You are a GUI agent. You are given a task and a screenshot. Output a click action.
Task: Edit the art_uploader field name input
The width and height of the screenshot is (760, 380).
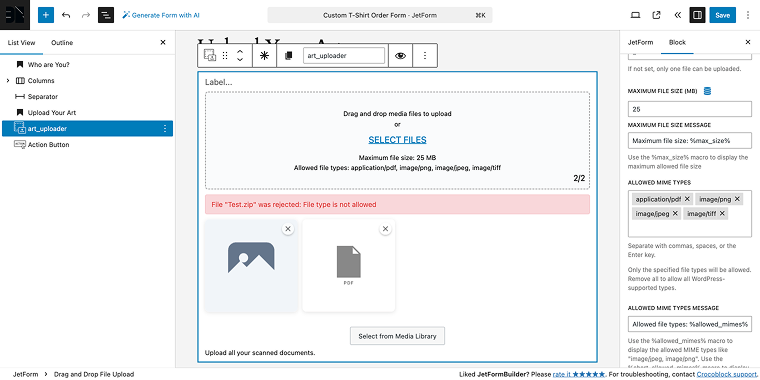tap(344, 56)
